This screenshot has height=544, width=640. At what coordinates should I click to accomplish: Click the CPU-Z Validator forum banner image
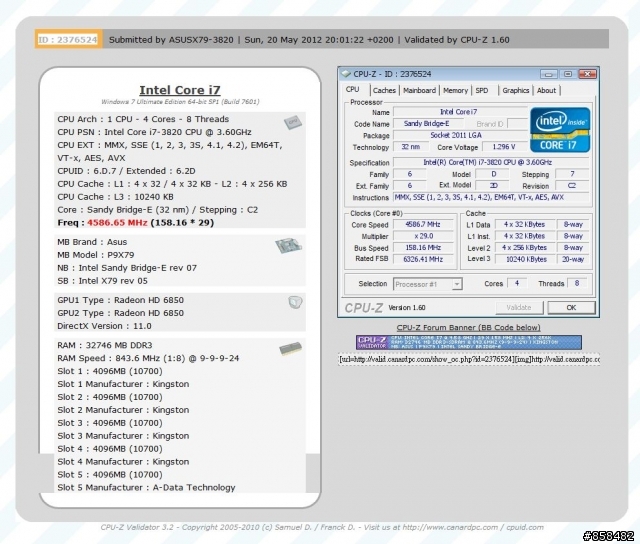click(x=469, y=342)
